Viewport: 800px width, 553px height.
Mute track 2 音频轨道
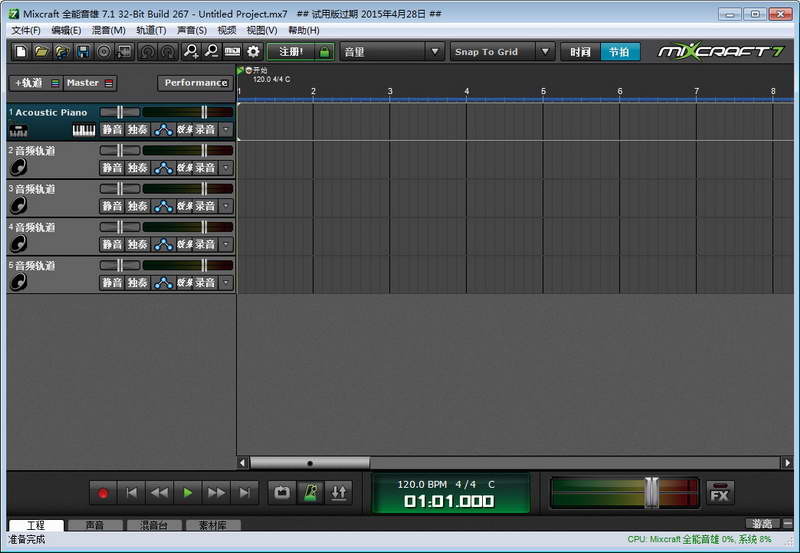tap(112, 168)
